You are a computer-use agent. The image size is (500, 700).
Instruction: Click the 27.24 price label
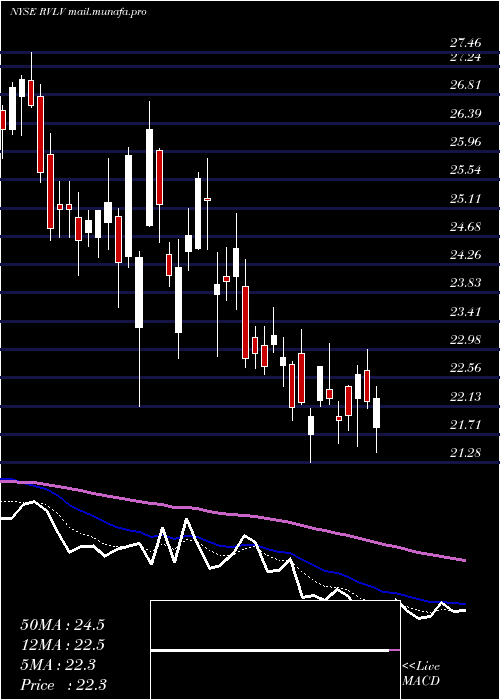point(466,57)
